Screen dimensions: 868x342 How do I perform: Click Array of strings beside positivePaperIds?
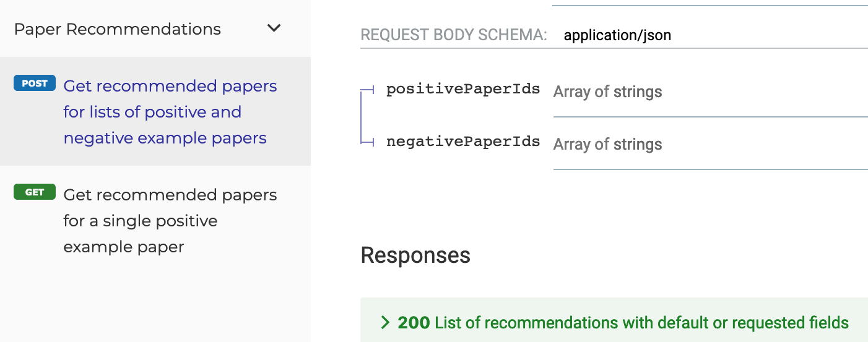pyautogui.click(x=607, y=92)
